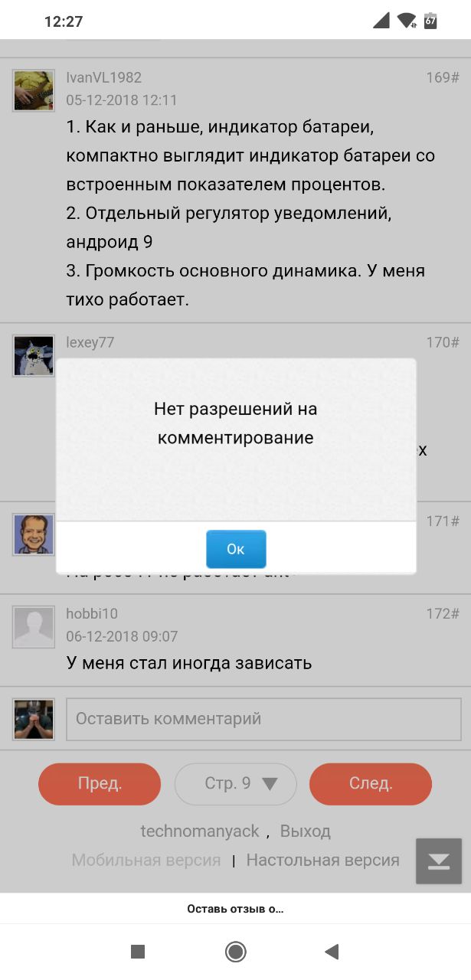Image resolution: width=471 pixels, height=980 pixels.
Task: Expand the Стр. 9 page selector
Action: tap(235, 784)
